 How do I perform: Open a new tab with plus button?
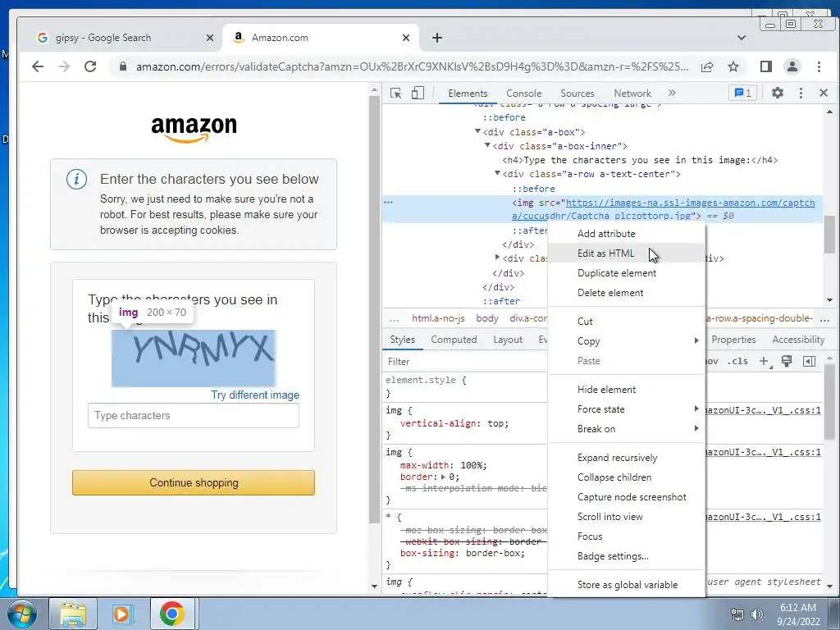coord(437,38)
